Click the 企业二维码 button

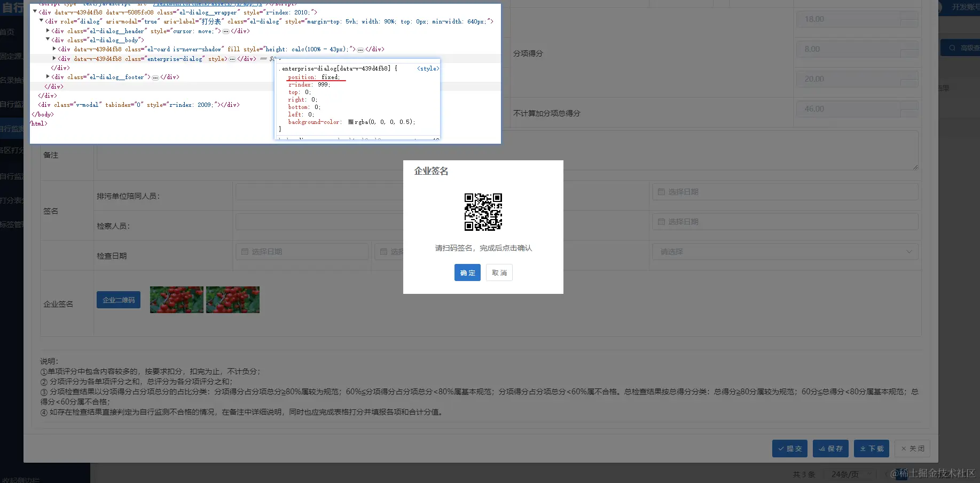(119, 300)
